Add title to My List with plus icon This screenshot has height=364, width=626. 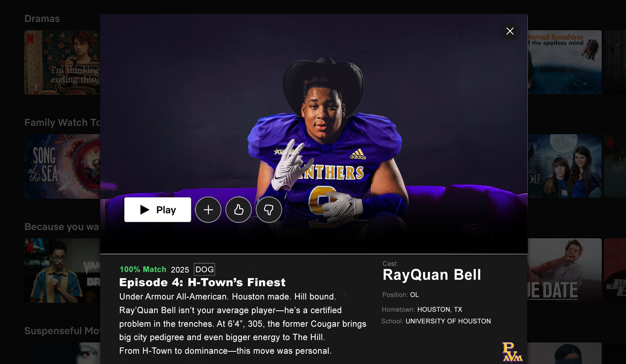208,210
